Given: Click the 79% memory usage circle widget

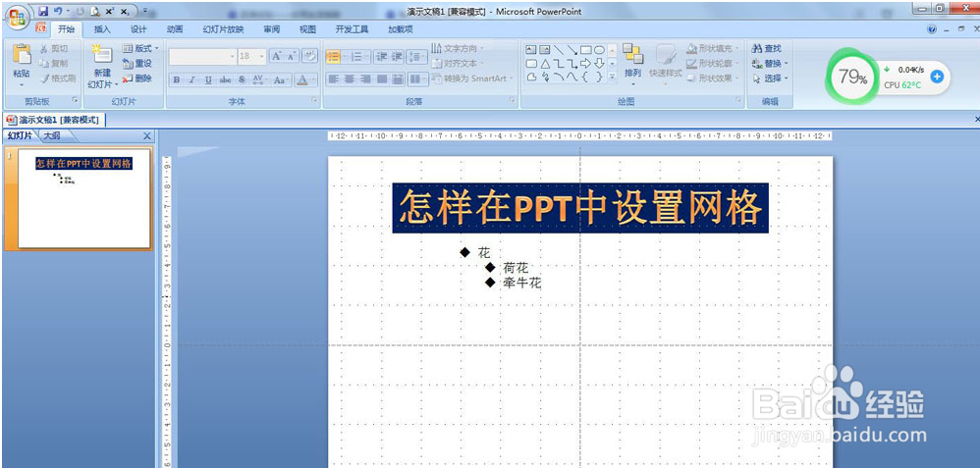Looking at the screenshot, I should [x=852, y=77].
